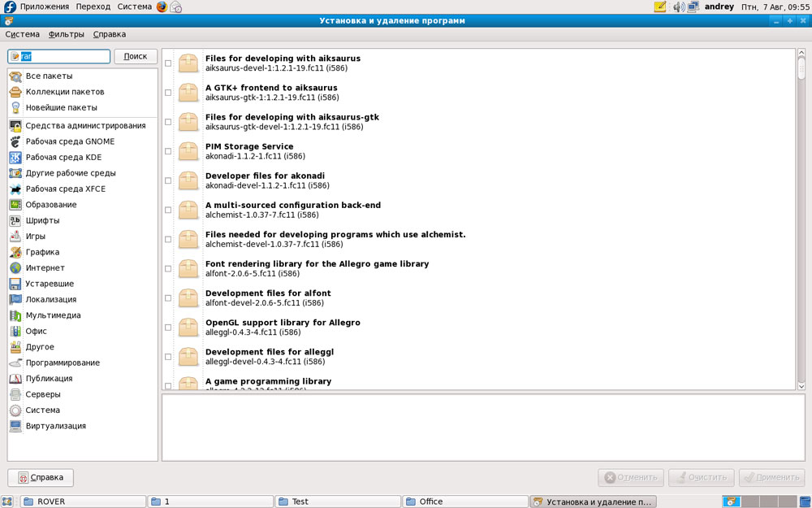Tick checkbox for alchemist-1.0.37 package
The width and height of the screenshot is (812, 508).
[x=168, y=210]
